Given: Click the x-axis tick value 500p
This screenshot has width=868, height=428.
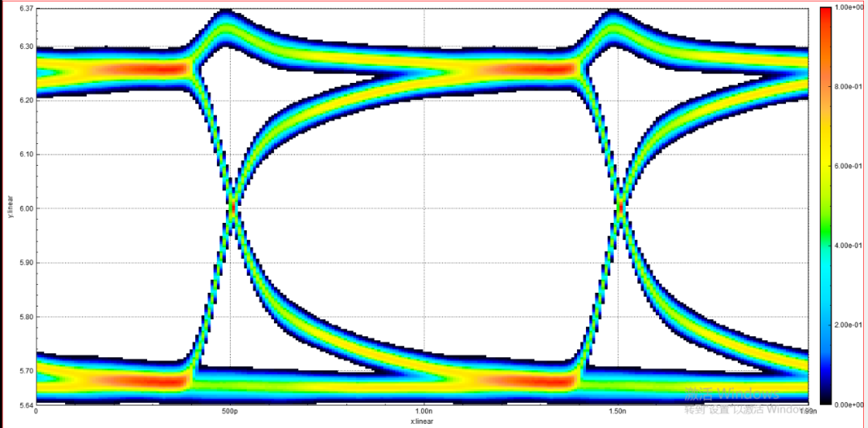Looking at the screenshot, I should pyautogui.click(x=230, y=412).
